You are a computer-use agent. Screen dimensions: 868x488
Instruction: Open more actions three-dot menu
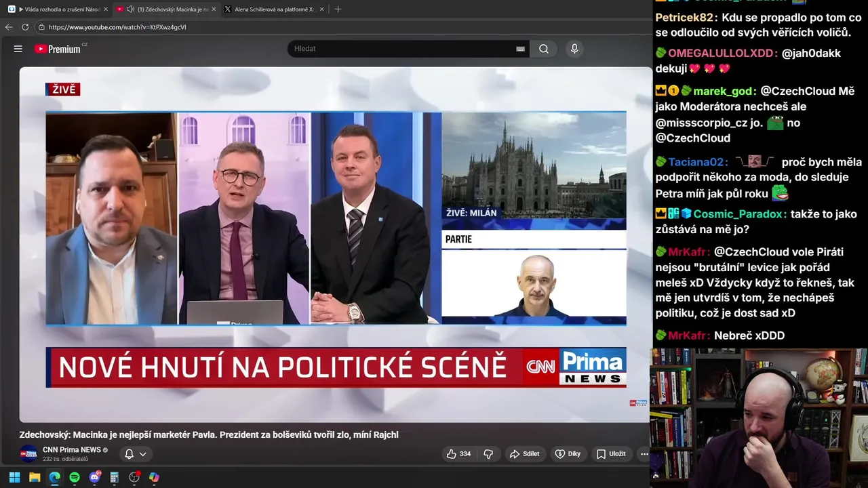(644, 454)
